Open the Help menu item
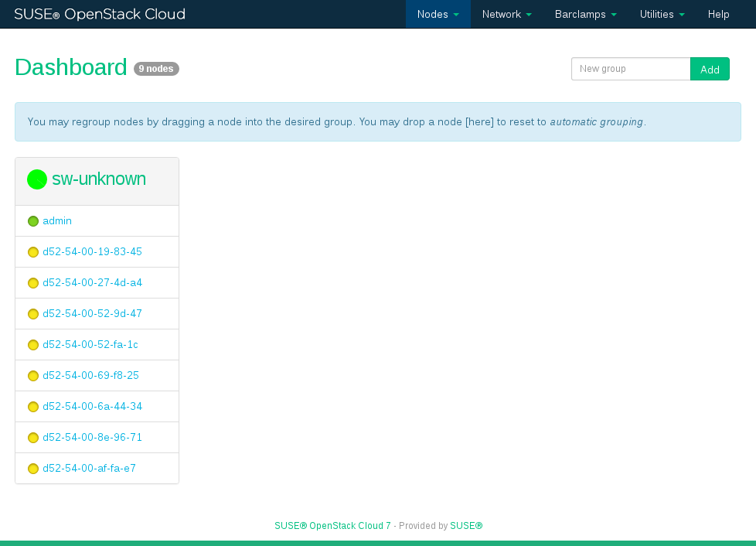 (718, 14)
